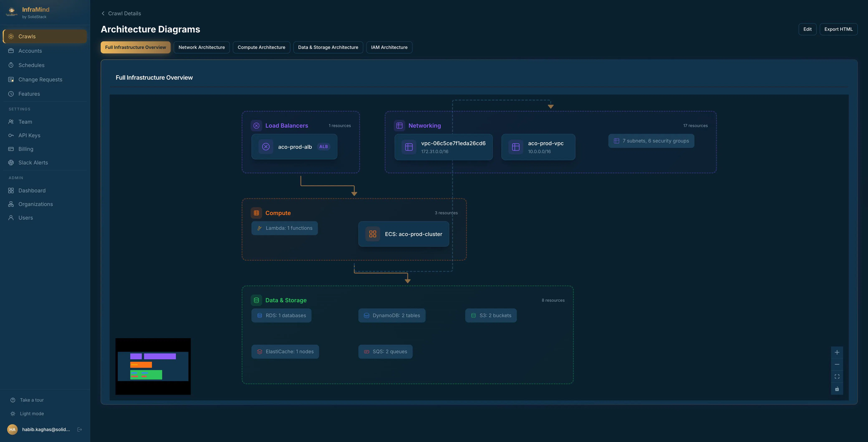This screenshot has width=868, height=442.
Task: Click the ElastiCache: 1 nodes chip
Action: click(x=285, y=352)
